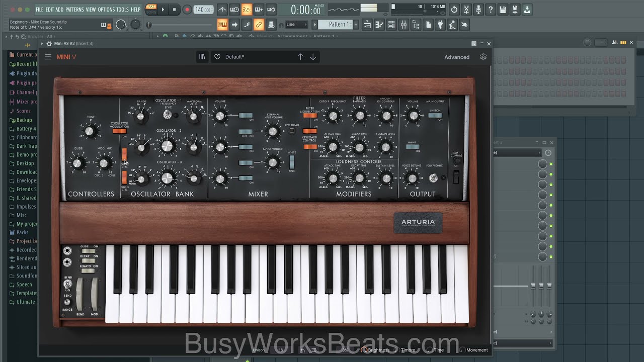Click the transport Play button
This screenshot has width=644, height=362.
(x=163, y=10)
